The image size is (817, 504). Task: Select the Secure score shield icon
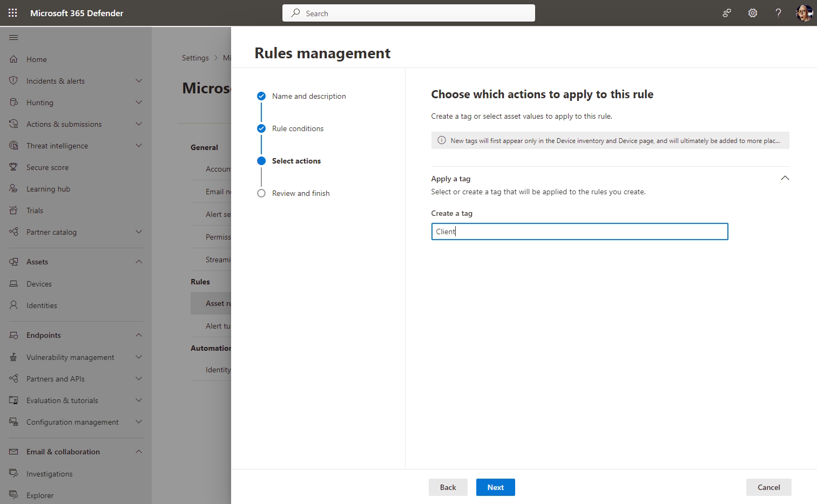[13, 167]
